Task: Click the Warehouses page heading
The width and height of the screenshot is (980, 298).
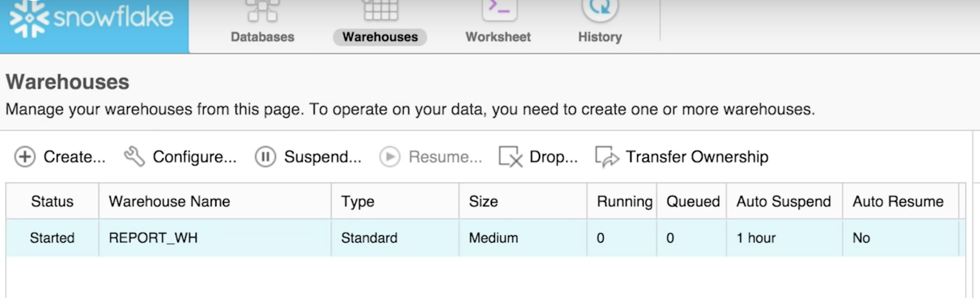Action: click(x=68, y=82)
